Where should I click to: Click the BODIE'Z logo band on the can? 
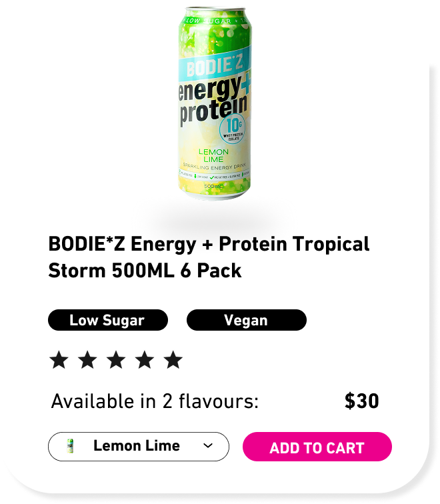(215, 65)
